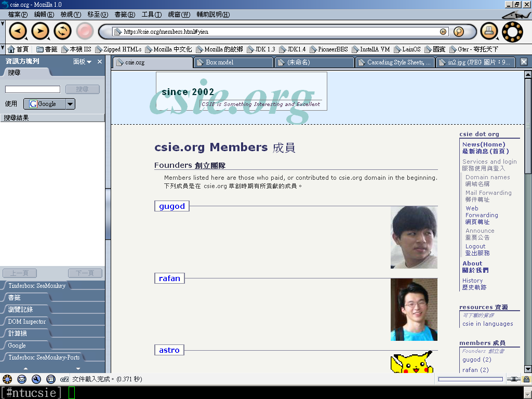Close the sidebar with its X icon
The image size is (532, 399).
coord(100,61)
